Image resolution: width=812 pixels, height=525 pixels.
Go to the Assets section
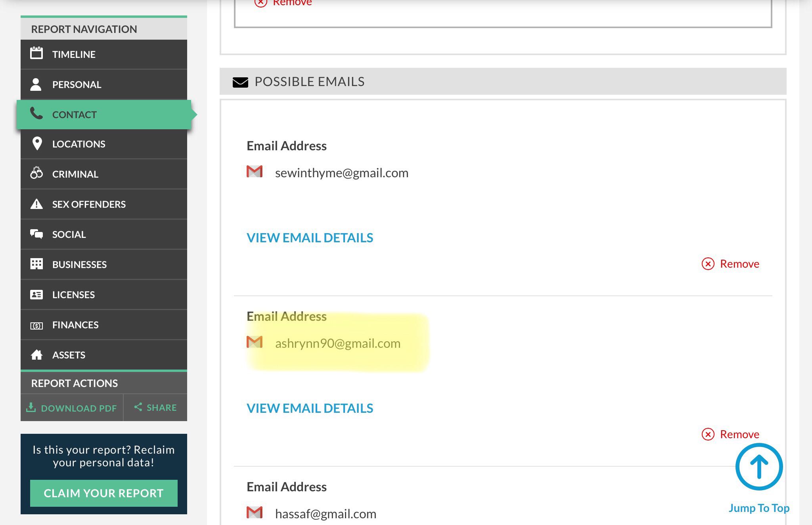click(x=104, y=355)
